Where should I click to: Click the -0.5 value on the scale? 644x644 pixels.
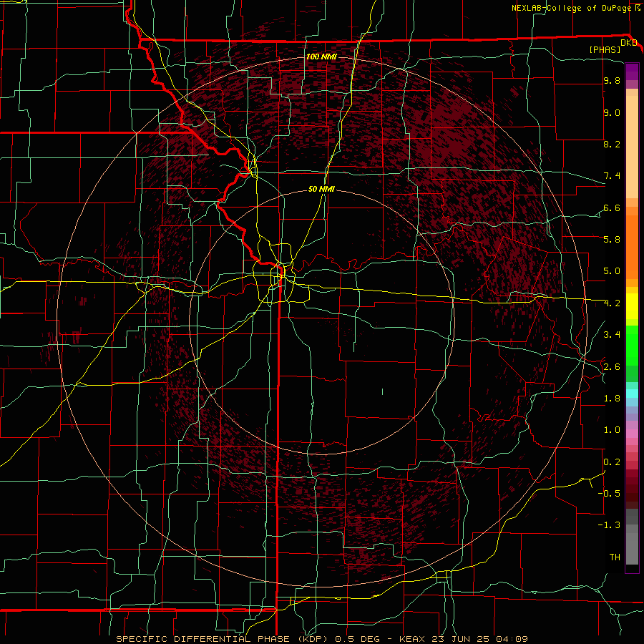(609, 493)
